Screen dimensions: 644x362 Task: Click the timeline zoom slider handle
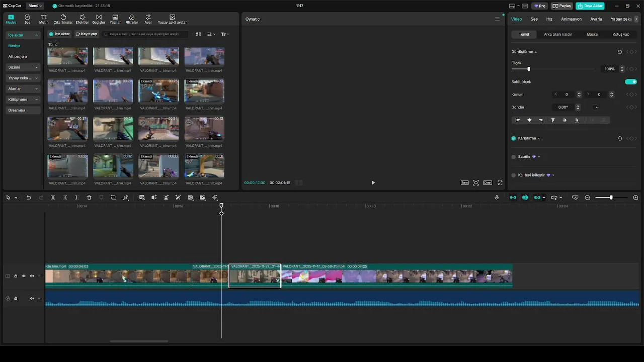point(611,198)
